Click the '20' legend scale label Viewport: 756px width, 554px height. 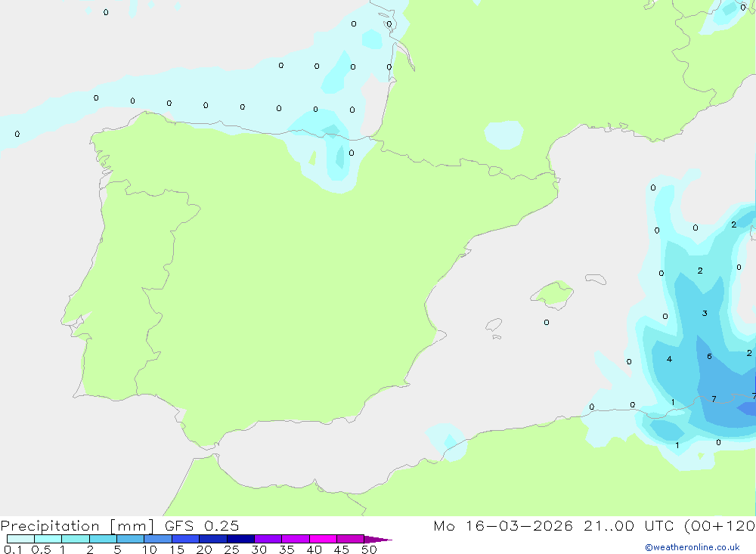coord(204,549)
